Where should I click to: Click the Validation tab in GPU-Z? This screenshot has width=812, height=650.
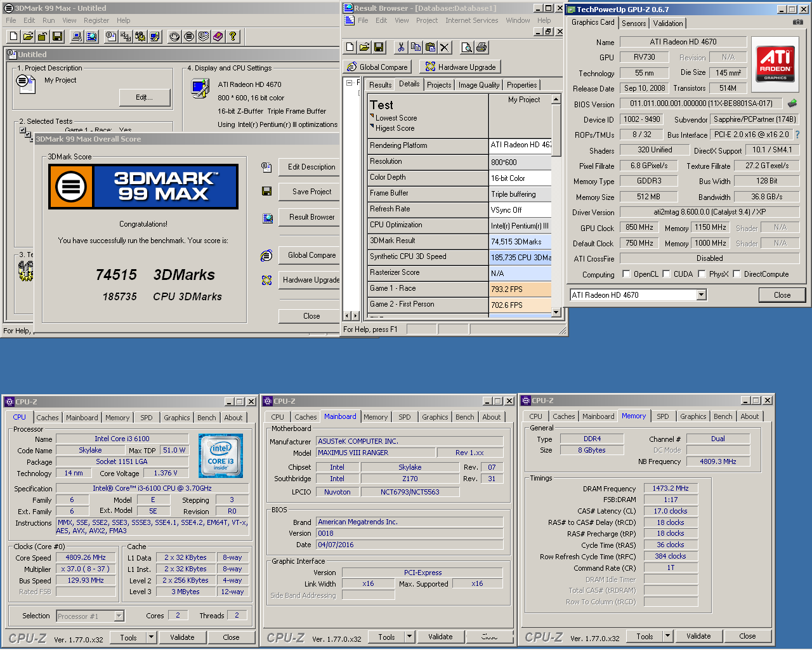[x=668, y=23]
